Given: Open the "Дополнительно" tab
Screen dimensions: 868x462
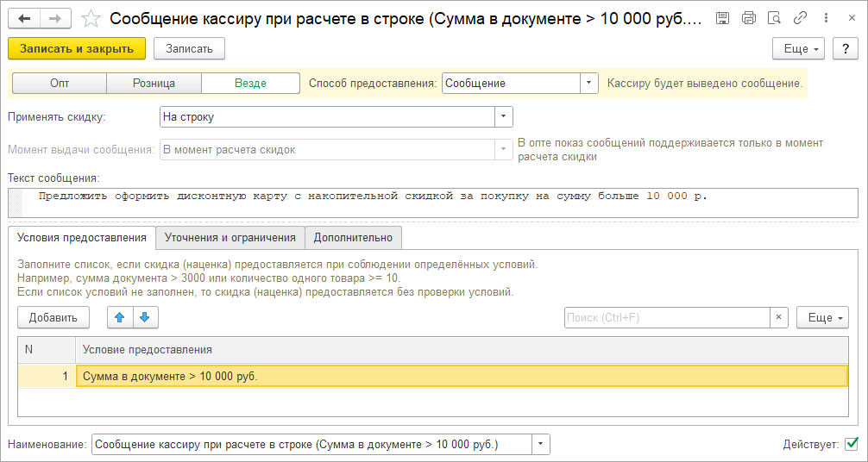Looking at the screenshot, I should pyautogui.click(x=353, y=237).
